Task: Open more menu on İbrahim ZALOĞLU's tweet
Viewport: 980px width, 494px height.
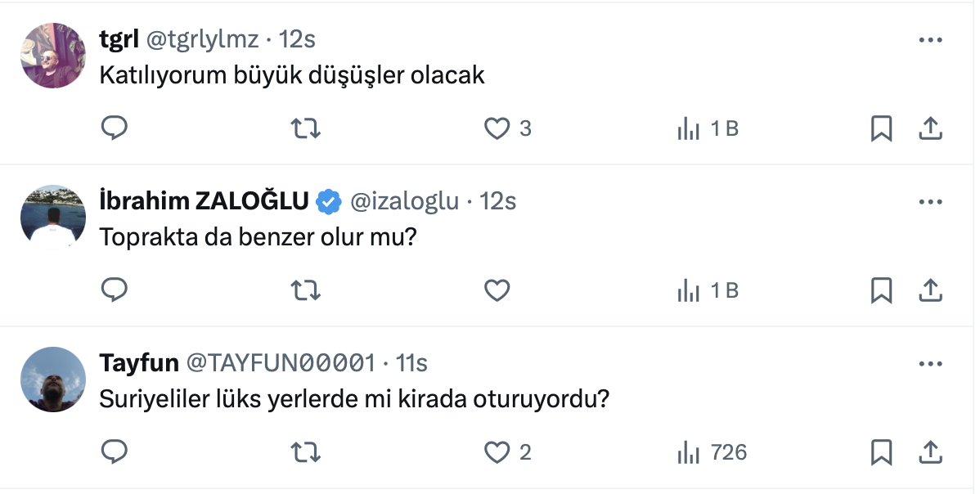Action: tap(931, 201)
